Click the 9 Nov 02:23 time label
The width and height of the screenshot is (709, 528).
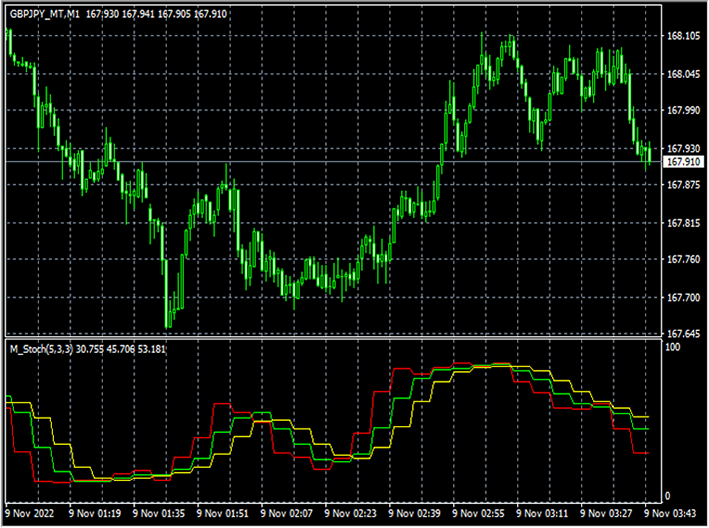point(350,514)
